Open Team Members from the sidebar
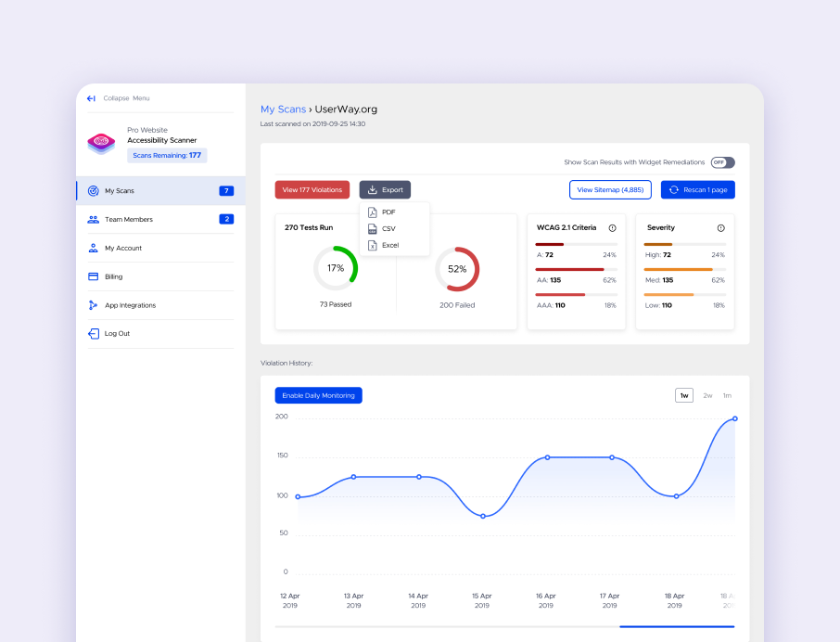840x642 pixels. coord(130,219)
